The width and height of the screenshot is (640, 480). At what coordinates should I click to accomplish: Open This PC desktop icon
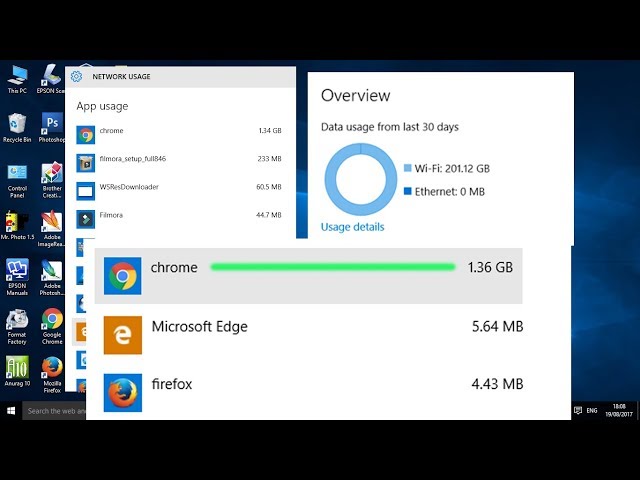(x=17, y=79)
